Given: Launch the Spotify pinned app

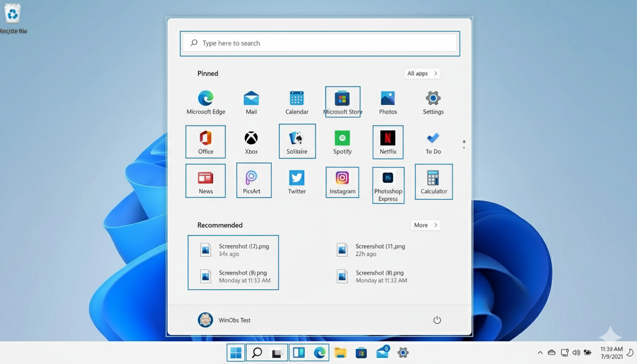Looking at the screenshot, I should click(342, 142).
